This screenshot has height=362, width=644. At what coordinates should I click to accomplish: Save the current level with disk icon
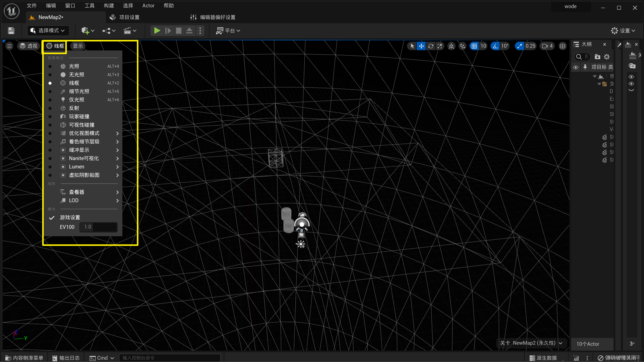point(11,31)
